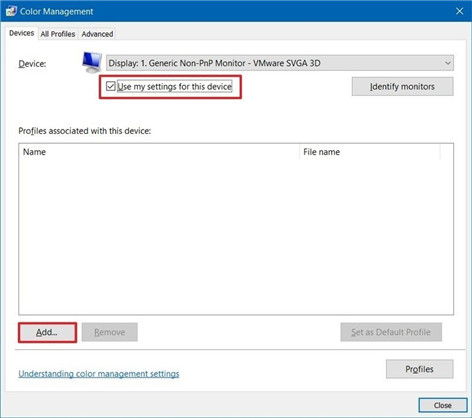Switch to the All Profiles tab
Screen dimensions: 472x418
(x=58, y=34)
